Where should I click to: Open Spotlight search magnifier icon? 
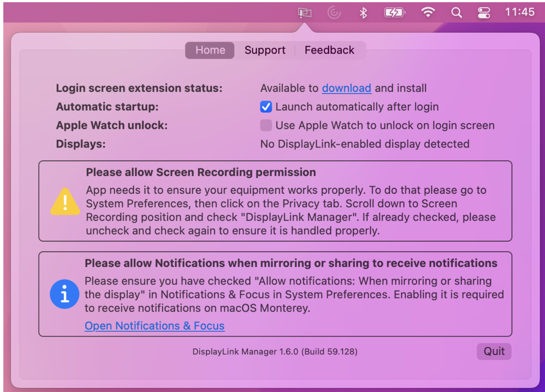point(456,13)
